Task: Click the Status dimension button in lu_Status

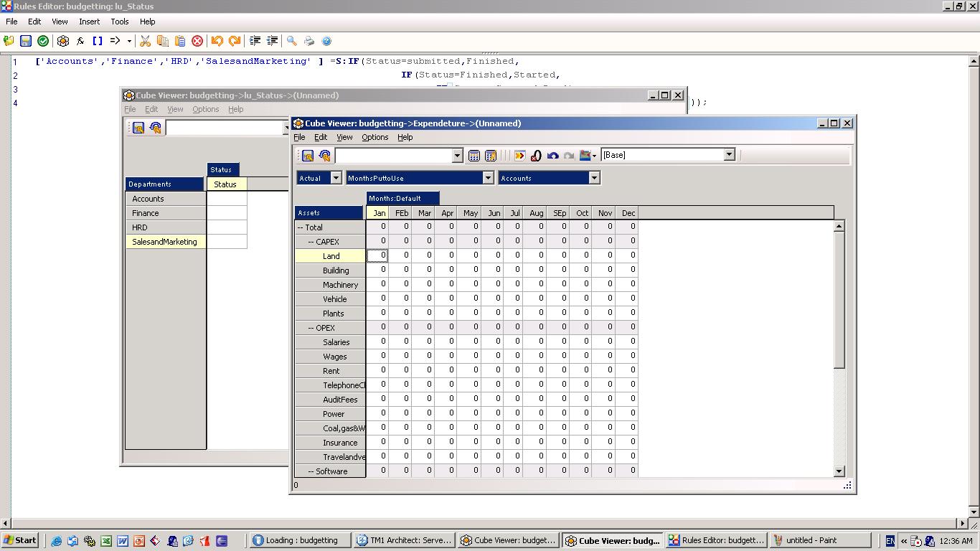Action: point(223,169)
